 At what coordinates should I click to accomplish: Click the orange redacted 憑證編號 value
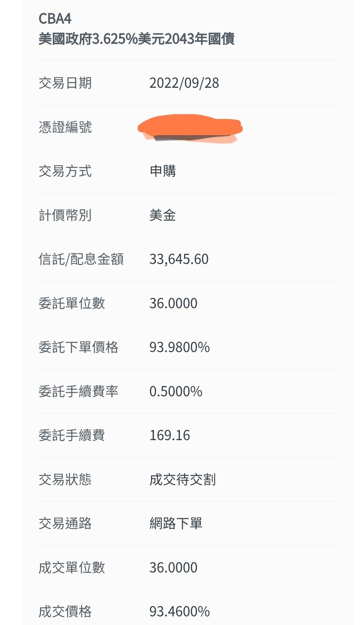(x=190, y=128)
